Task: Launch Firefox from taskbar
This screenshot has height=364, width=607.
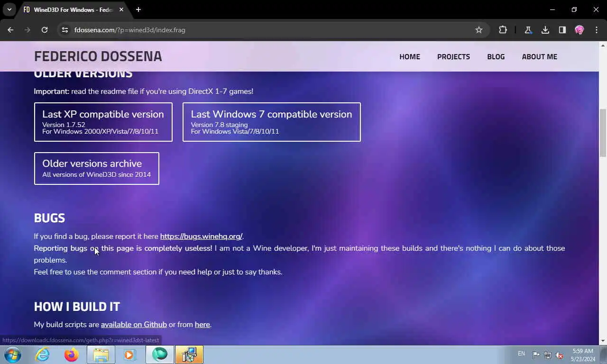Action: 72,355
